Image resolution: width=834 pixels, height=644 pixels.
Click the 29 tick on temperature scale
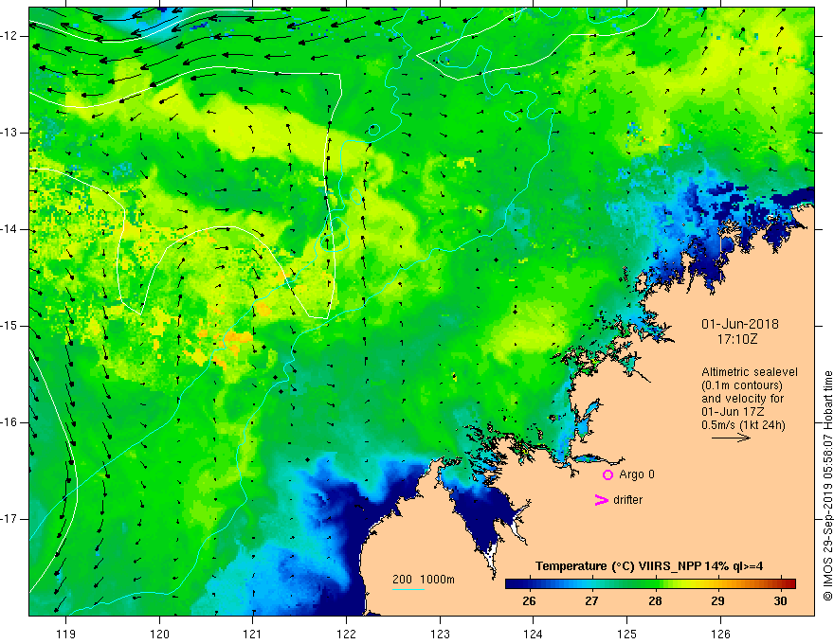tap(717, 601)
